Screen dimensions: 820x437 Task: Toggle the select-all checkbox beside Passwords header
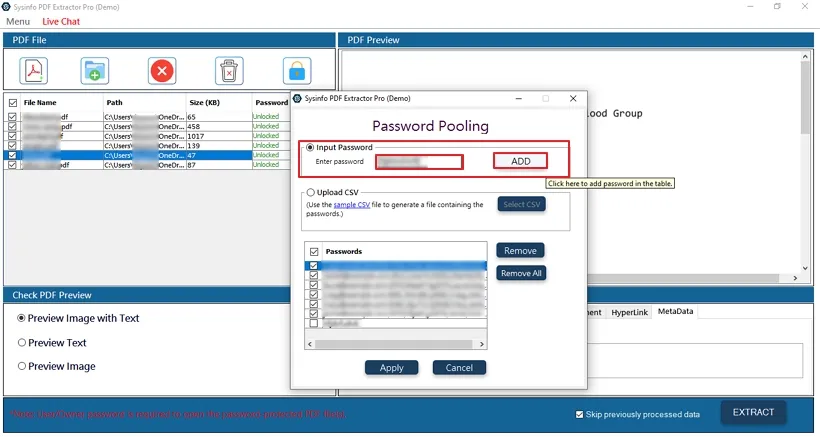coord(314,252)
